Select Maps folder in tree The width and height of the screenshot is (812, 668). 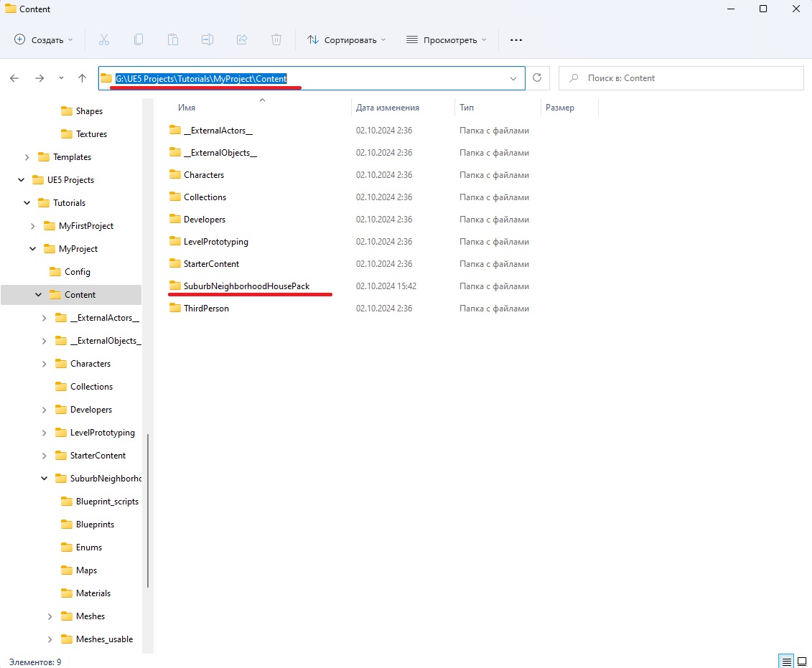(x=86, y=570)
